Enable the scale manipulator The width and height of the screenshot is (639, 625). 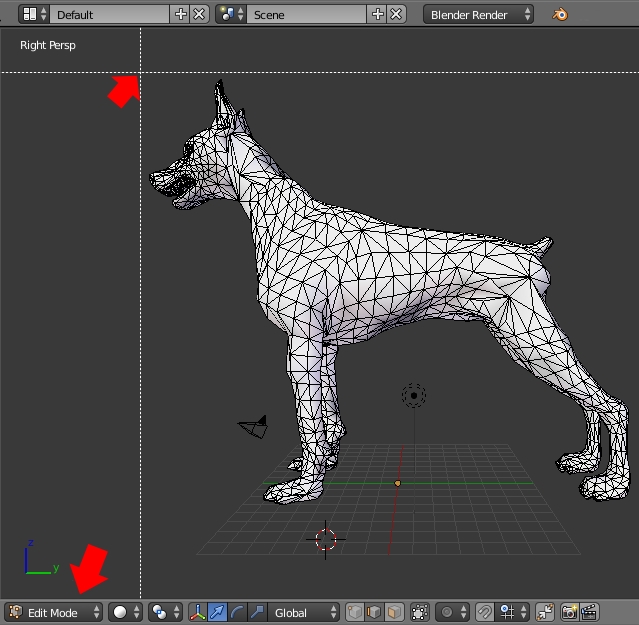257,612
